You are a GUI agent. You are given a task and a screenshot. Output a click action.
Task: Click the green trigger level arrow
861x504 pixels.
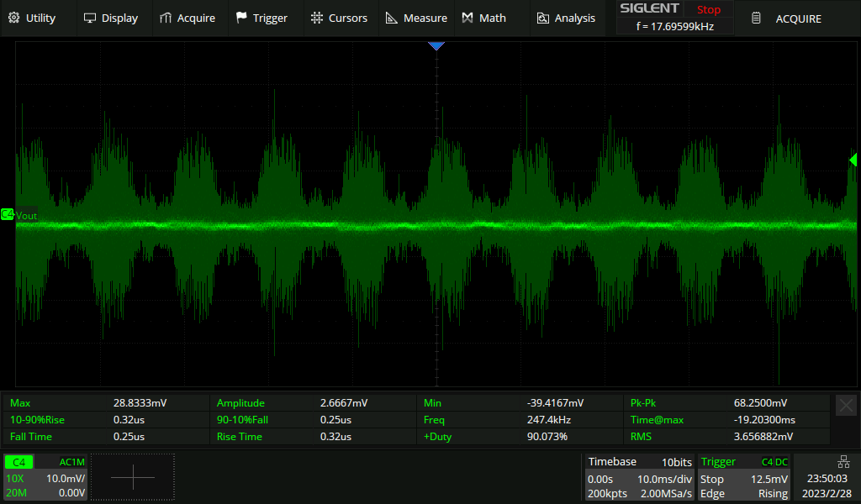coord(853,160)
